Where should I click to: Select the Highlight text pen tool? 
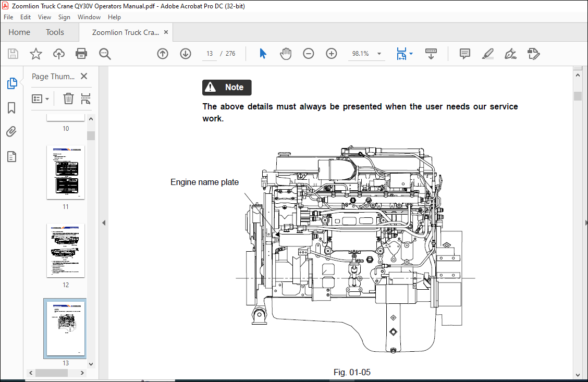pyautogui.click(x=487, y=54)
